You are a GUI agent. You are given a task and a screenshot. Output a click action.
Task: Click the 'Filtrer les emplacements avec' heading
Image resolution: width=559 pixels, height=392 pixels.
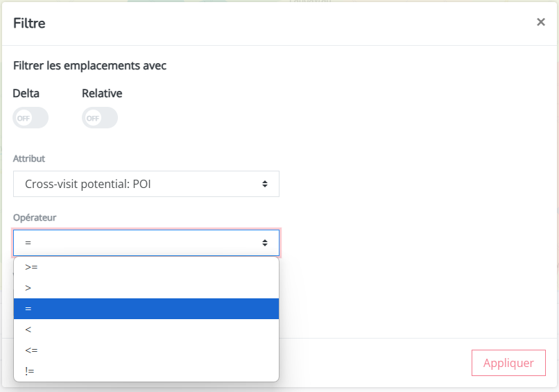90,66
